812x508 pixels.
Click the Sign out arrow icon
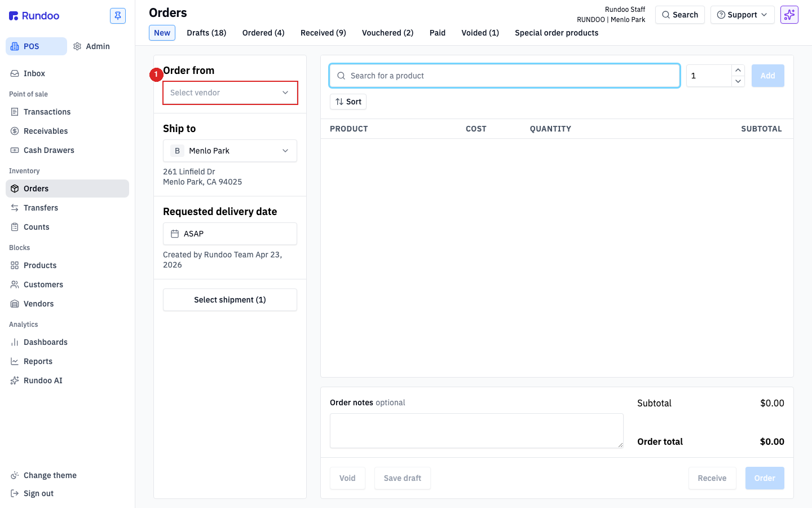[15, 493]
